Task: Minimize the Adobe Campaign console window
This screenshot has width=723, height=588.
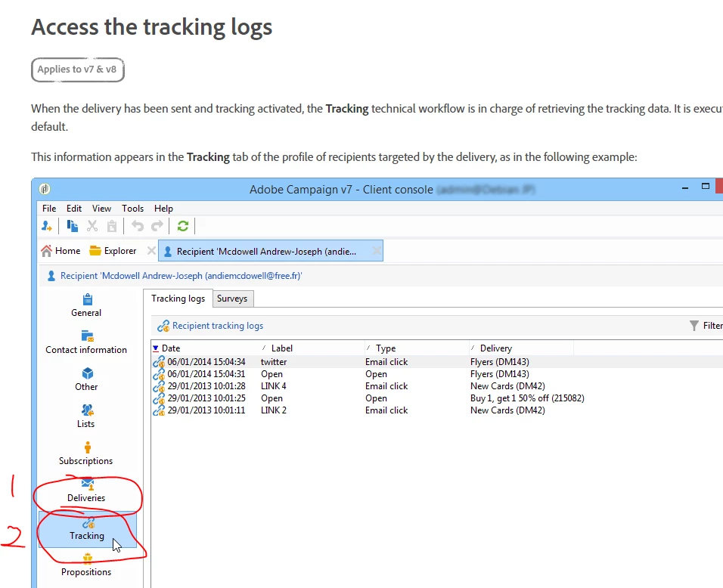Action: [x=685, y=187]
